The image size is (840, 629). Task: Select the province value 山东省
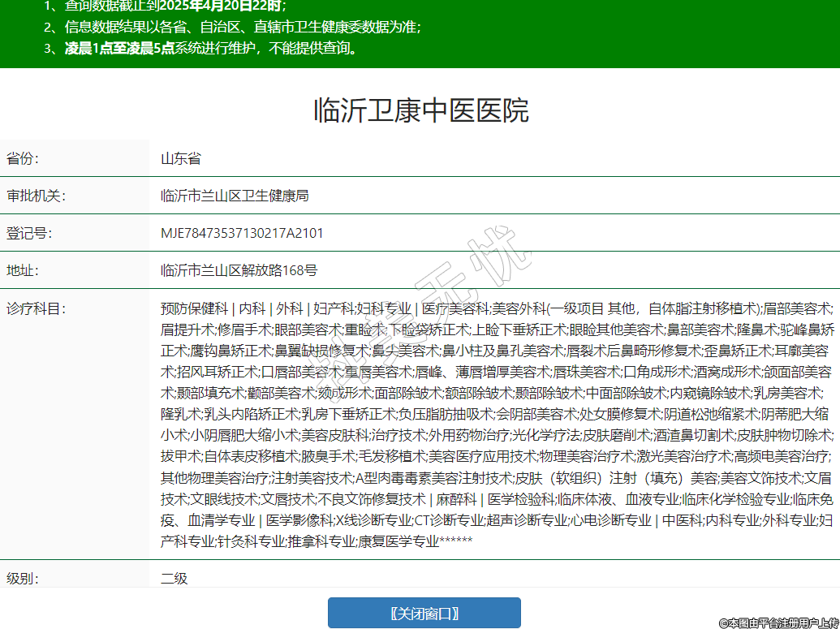(181, 159)
